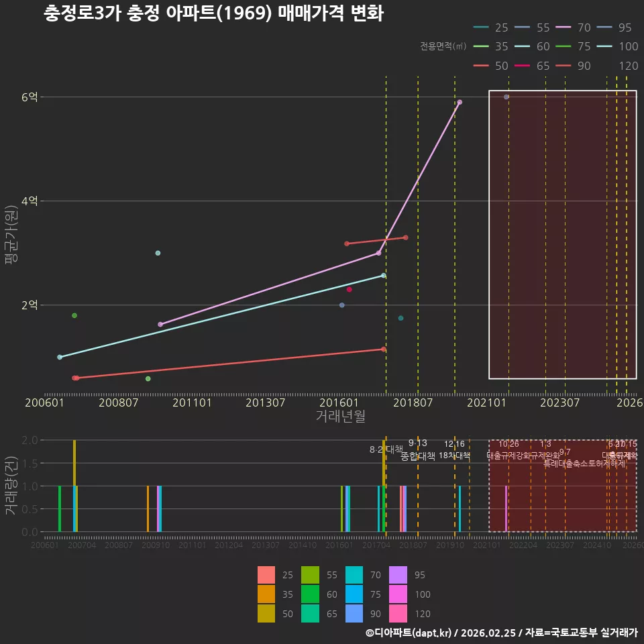Select the 60 entry in the top line legend
644x644 pixels.
[x=532, y=46]
